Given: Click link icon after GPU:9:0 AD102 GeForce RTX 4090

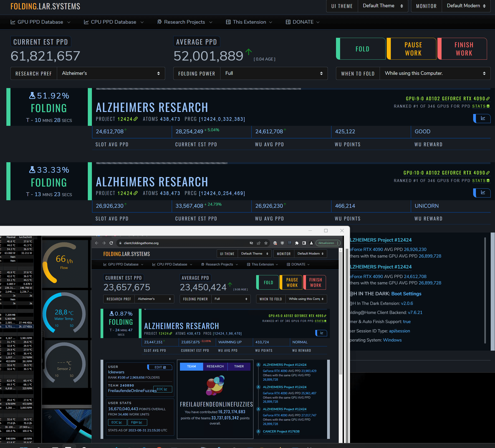Looking at the screenshot, I should coord(488,99).
